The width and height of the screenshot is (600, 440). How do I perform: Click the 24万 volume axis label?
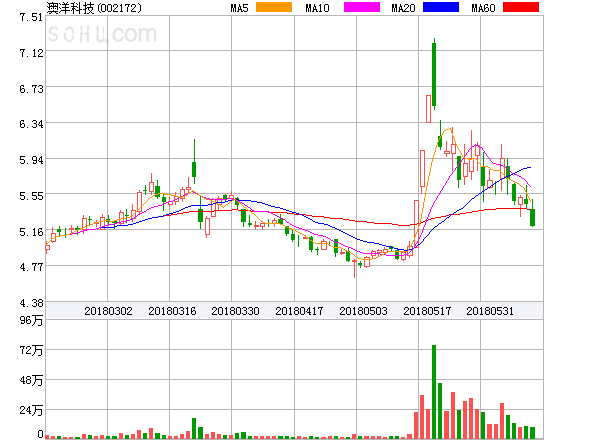pos(31,411)
